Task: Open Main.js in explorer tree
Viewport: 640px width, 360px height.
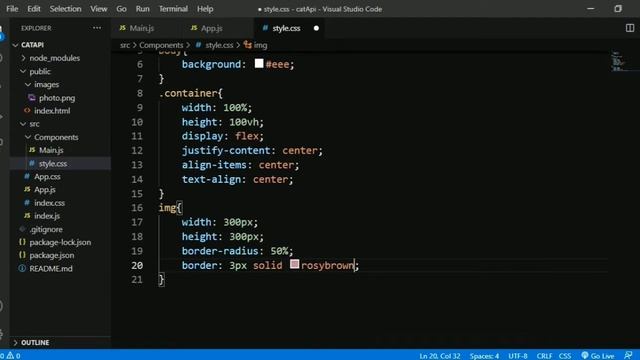Action: [x=51, y=150]
